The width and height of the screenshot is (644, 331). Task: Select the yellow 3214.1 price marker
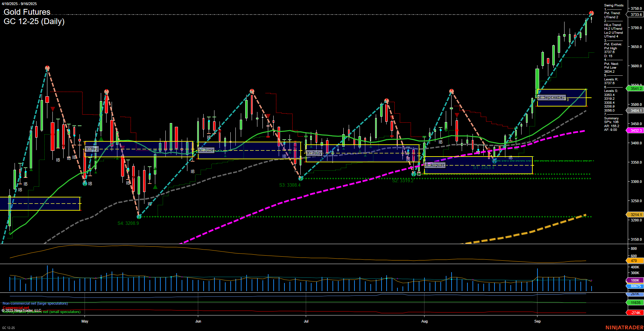[636, 215]
